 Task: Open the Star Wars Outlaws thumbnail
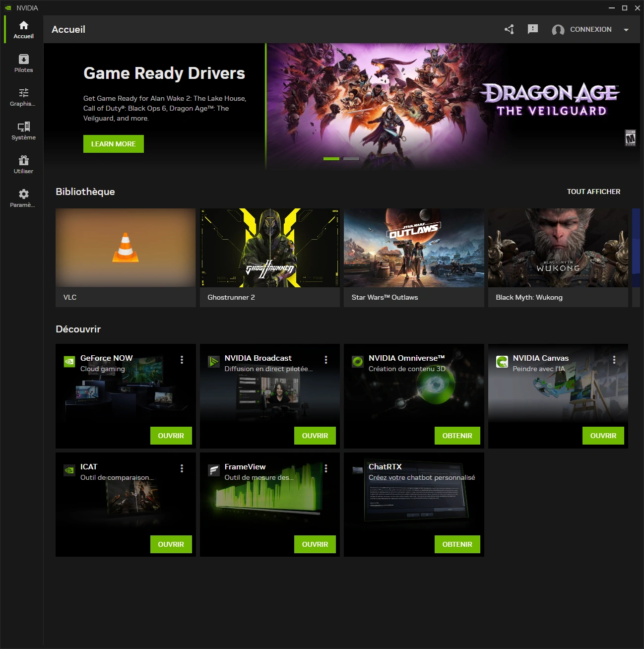pyautogui.click(x=414, y=248)
